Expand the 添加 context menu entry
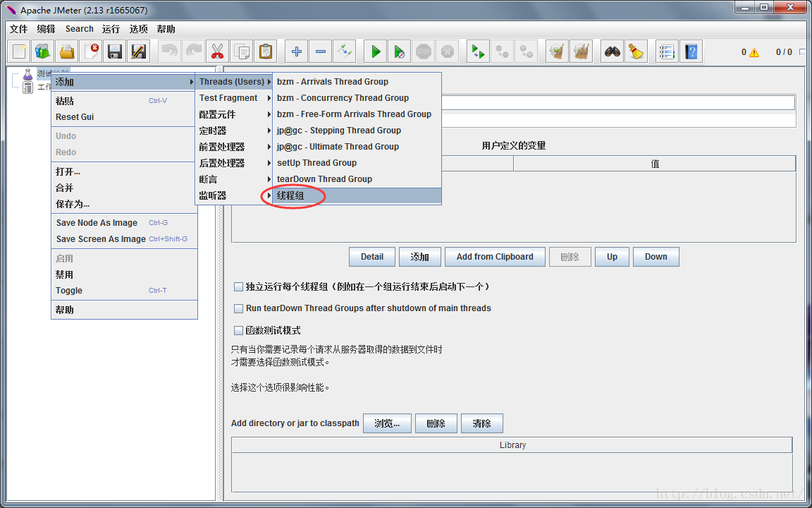The width and height of the screenshot is (812, 508). pos(124,82)
